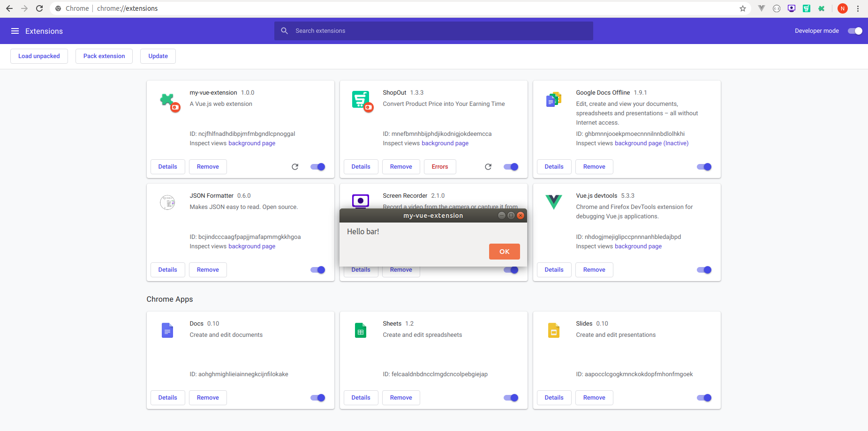Reload the my-vue-extension card using its refresh icon
This screenshot has width=868, height=431.
295,167
